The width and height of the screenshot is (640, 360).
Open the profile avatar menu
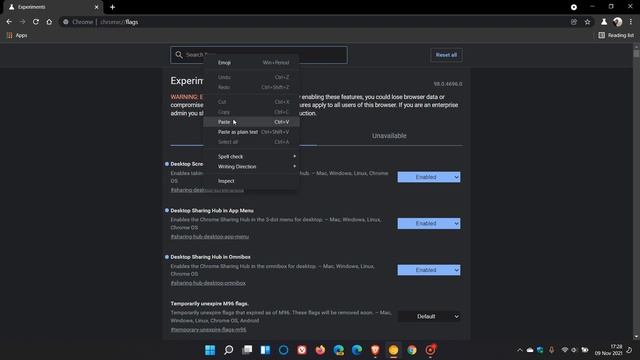point(618,22)
